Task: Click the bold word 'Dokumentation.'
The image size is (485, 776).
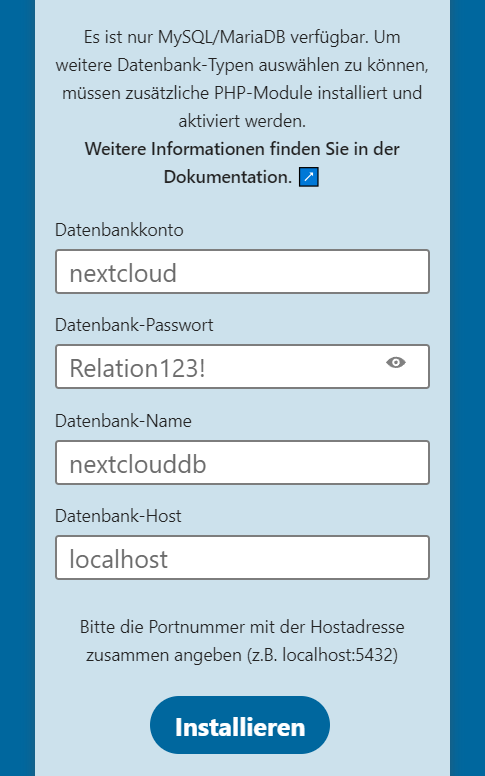Action: point(228,177)
